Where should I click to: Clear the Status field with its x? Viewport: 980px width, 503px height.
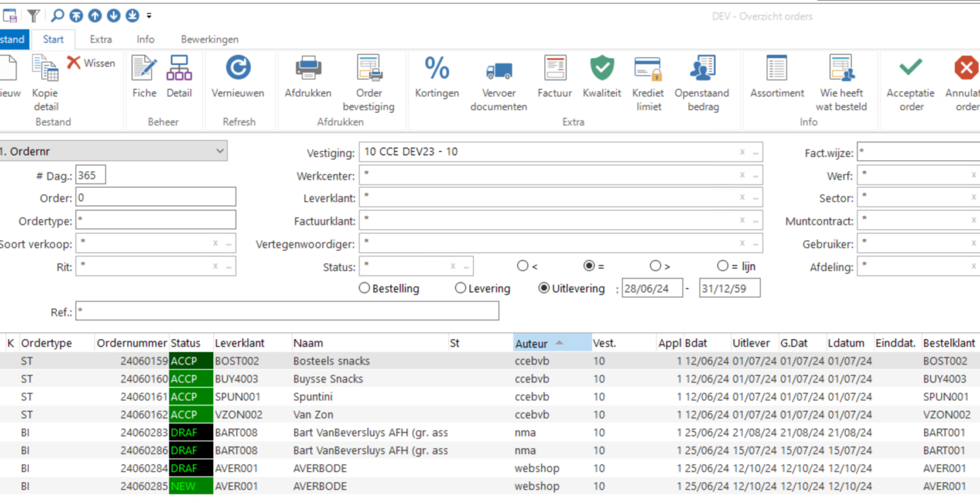[453, 267]
